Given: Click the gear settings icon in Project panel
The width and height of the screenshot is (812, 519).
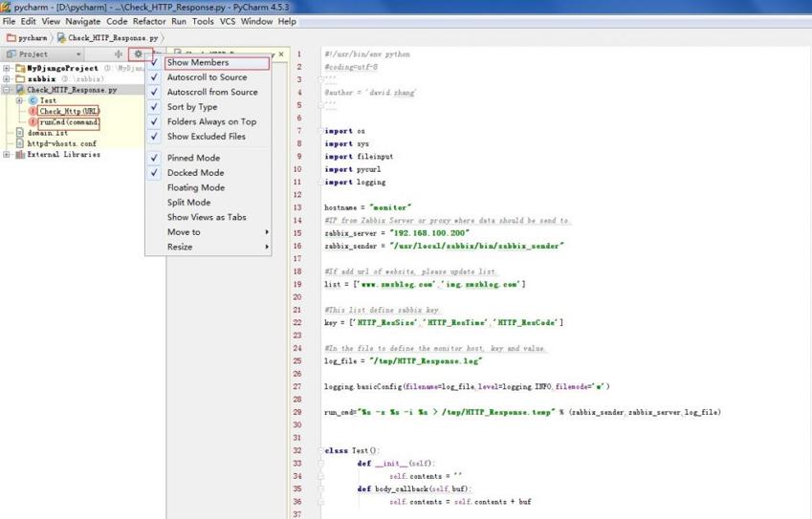Looking at the screenshot, I should pyautogui.click(x=139, y=54).
